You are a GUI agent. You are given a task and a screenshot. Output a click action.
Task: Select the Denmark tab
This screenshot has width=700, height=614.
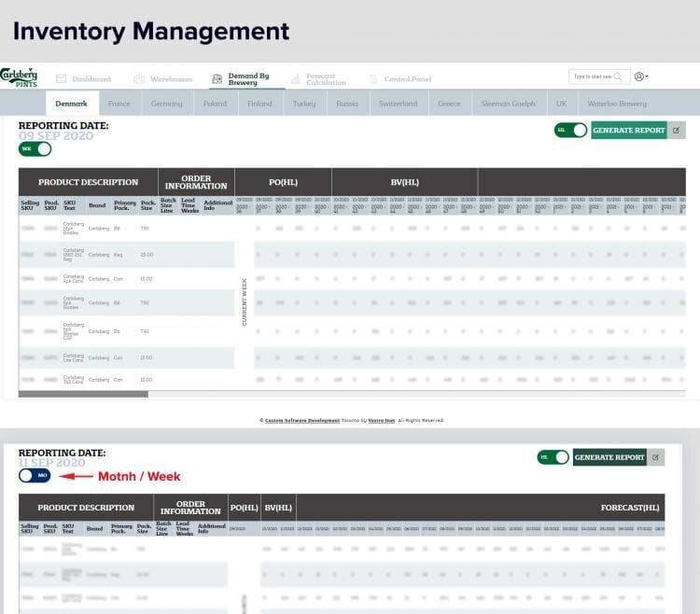[x=72, y=104]
